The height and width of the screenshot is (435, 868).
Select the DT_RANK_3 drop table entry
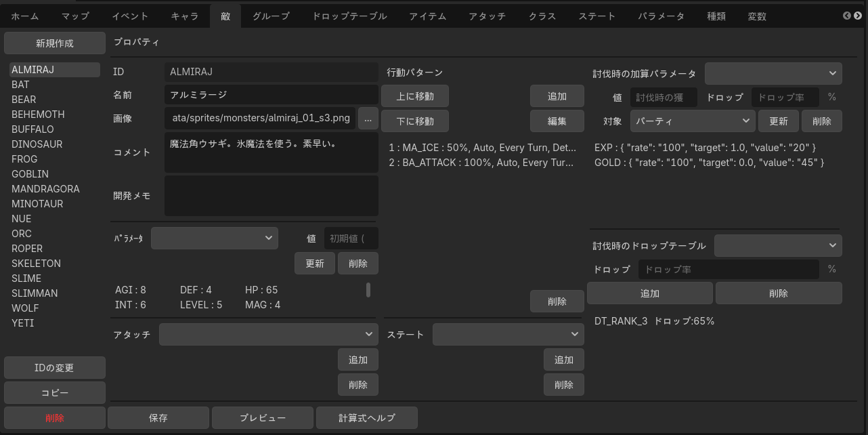click(x=654, y=321)
